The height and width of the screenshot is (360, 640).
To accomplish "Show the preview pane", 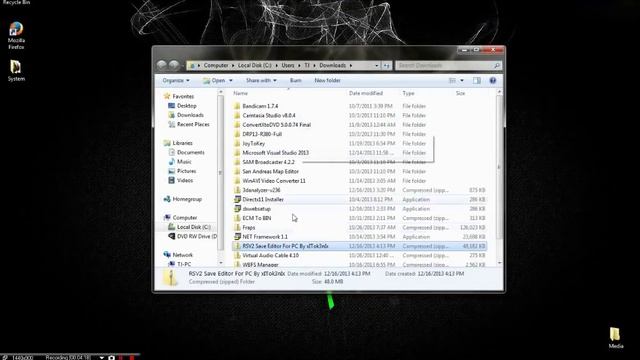I will click(477, 80).
